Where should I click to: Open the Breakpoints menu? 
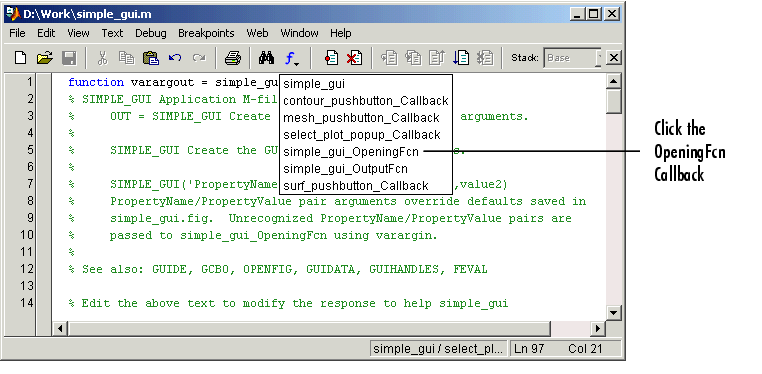[206, 33]
